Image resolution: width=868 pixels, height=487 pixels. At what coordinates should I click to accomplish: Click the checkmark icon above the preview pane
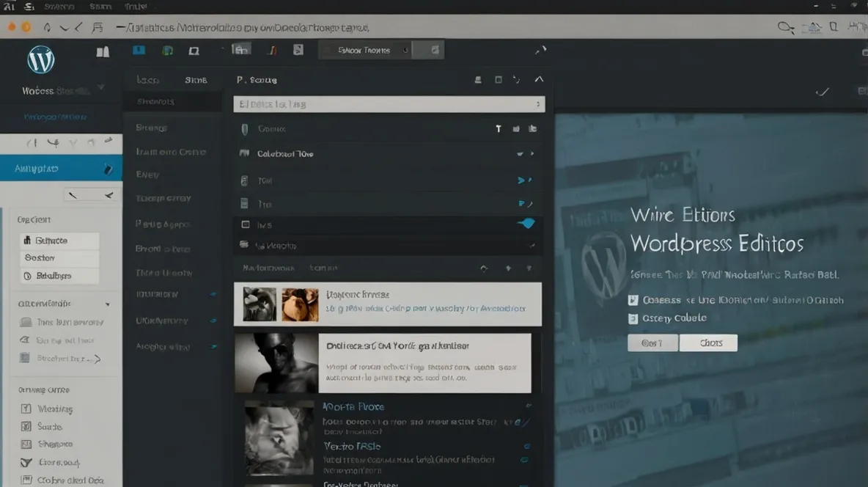click(822, 92)
